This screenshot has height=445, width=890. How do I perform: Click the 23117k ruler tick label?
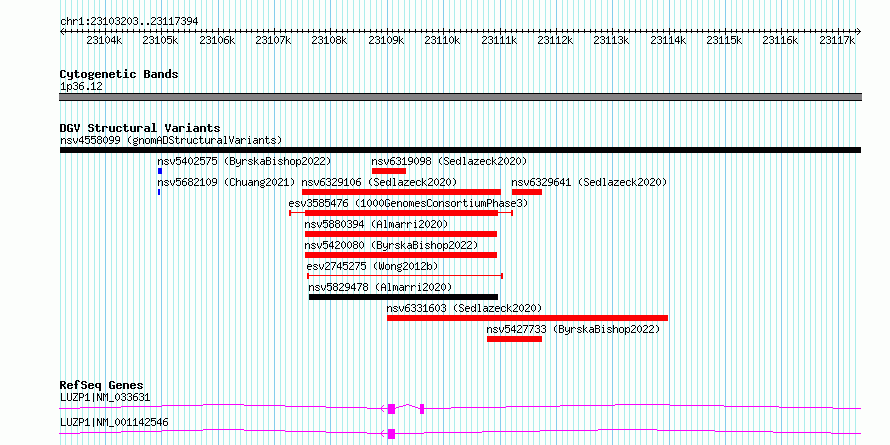click(x=837, y=40)
